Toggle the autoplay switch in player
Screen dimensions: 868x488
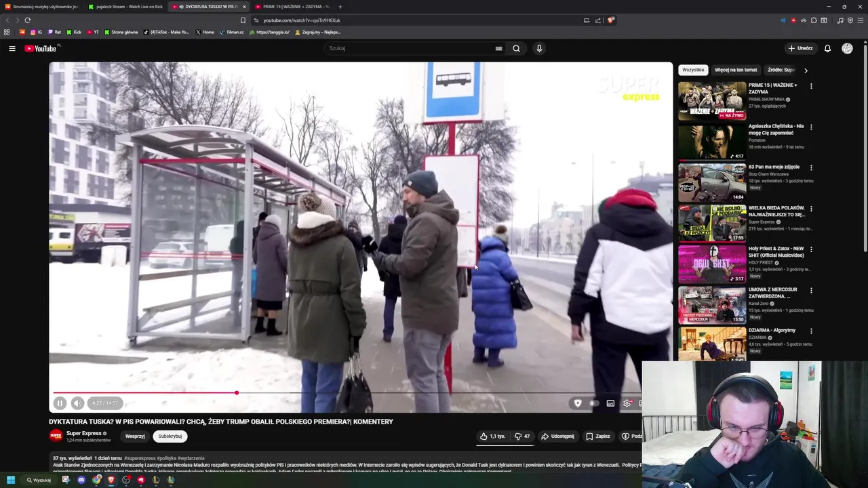(x=594, y=403)
